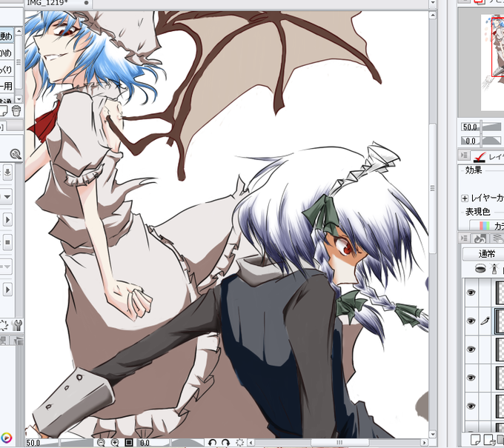The image size is (504, 448).
Task: Toggle visibility eye of the pen-marked editing layer
Action: 471,321
